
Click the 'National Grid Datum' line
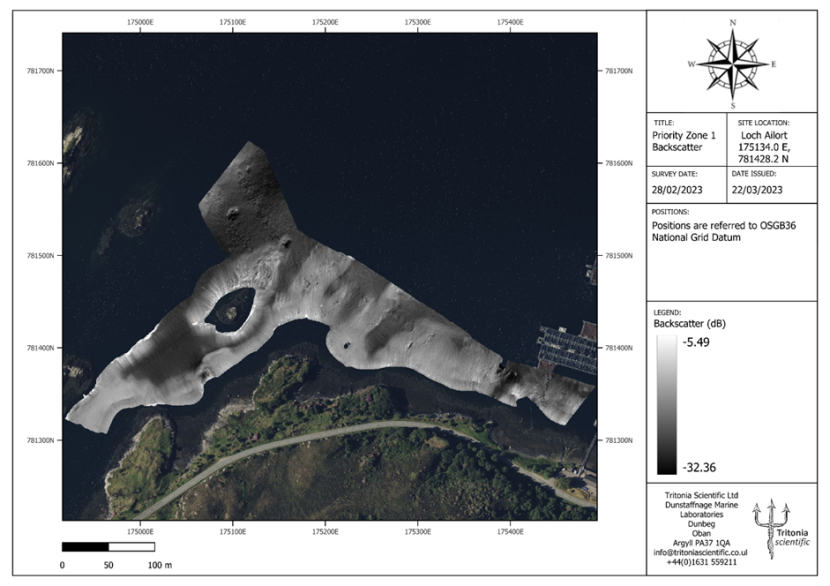[696, 238]
